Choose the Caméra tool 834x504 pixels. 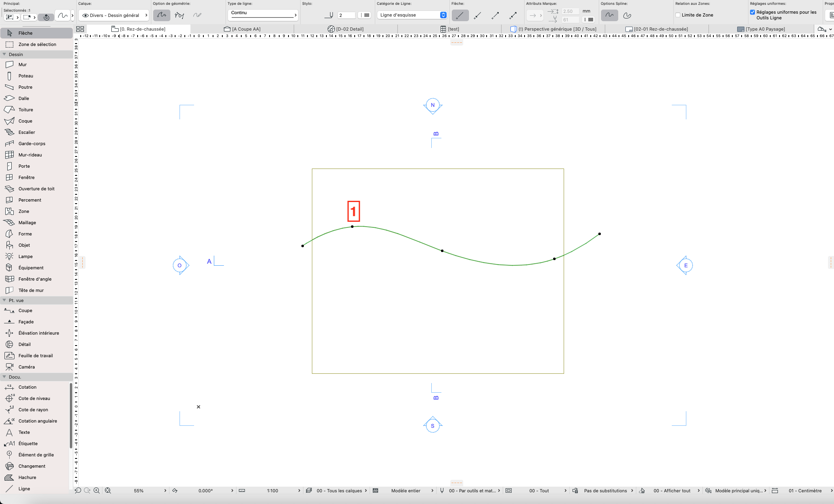tap(36, 367)
